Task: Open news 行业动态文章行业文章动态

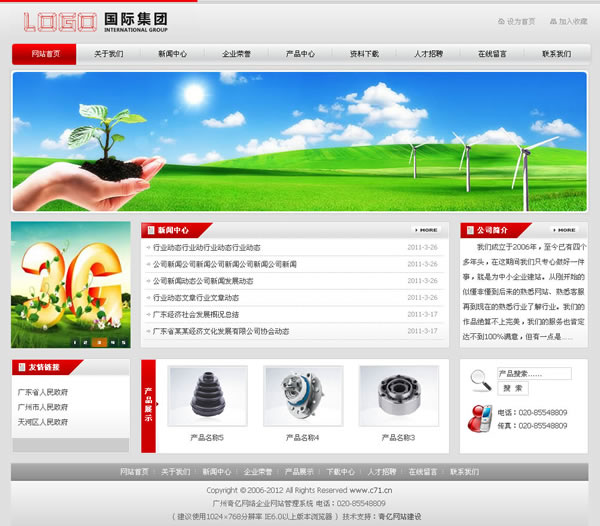Action: click(x=196, y=298)
